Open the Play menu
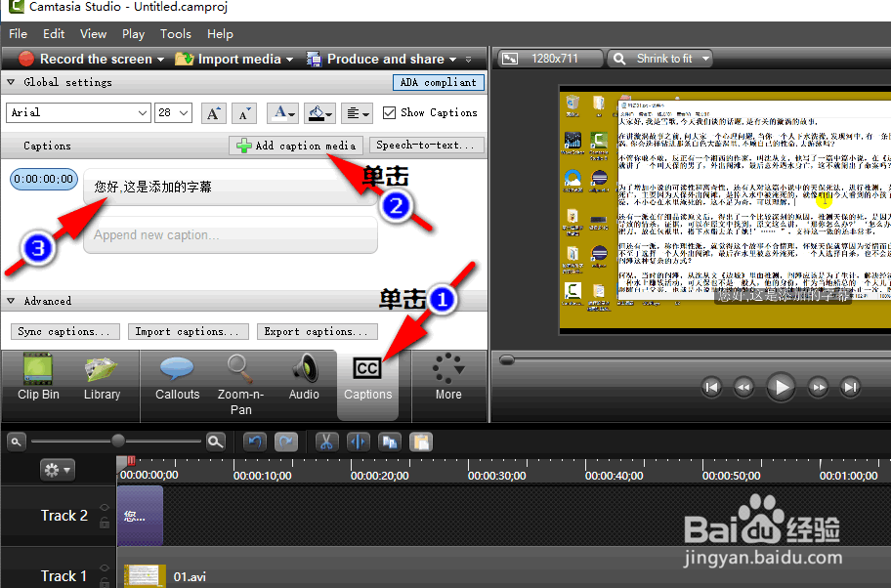 [134, 33]
